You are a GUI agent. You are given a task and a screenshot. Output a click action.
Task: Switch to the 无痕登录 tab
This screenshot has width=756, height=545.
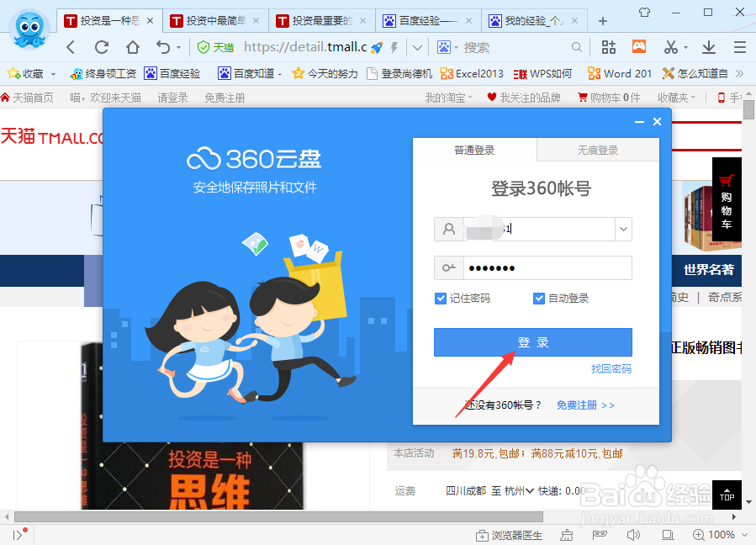[598, 151]
